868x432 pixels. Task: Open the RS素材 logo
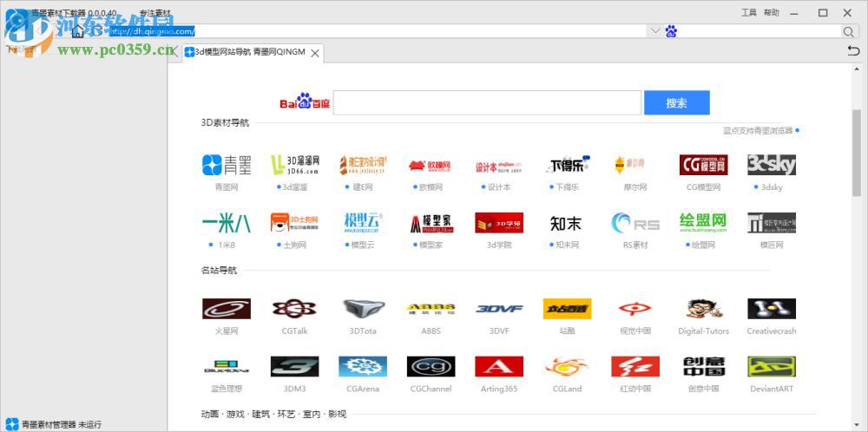(635, 222)
